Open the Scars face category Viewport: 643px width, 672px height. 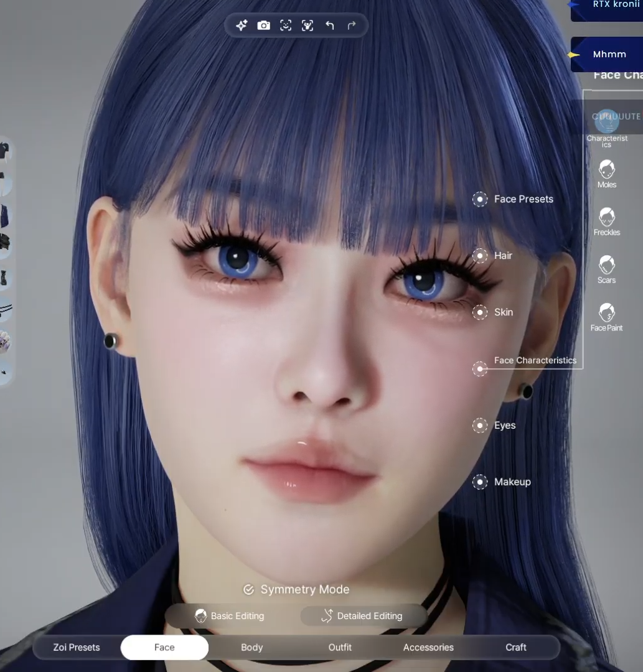point(606,269)
